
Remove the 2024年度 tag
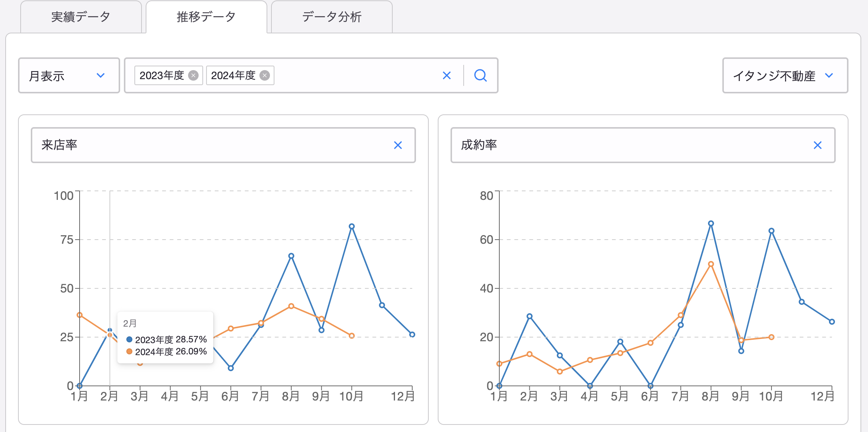265,75
